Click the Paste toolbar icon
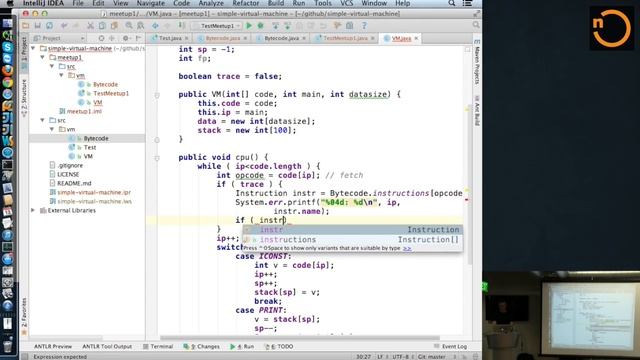Viewport: 640px width, 360px height. (114, 26)
